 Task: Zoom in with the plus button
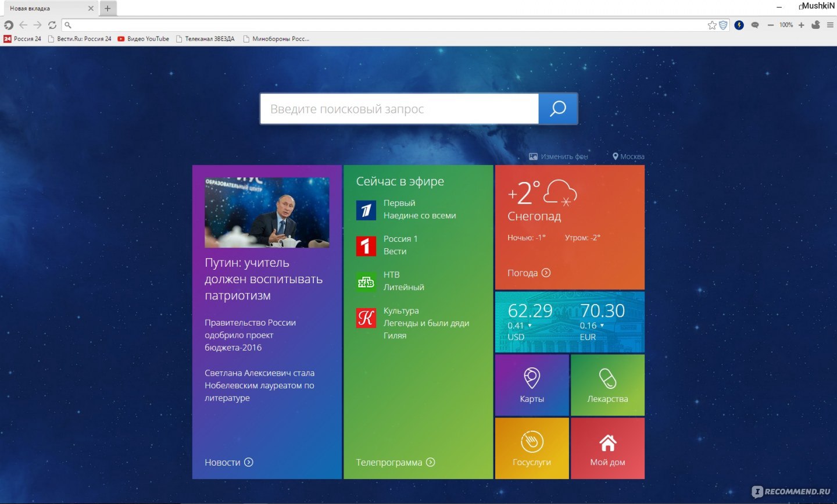[x=801, y=25]
